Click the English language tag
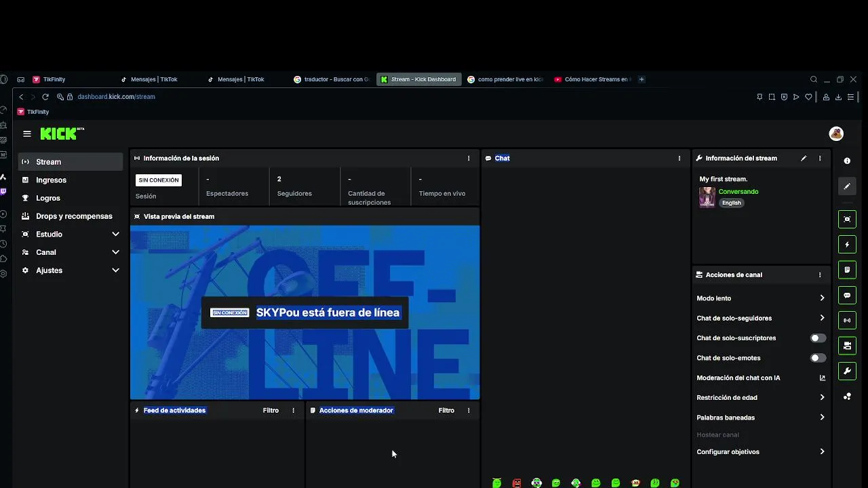 (731, 203)
